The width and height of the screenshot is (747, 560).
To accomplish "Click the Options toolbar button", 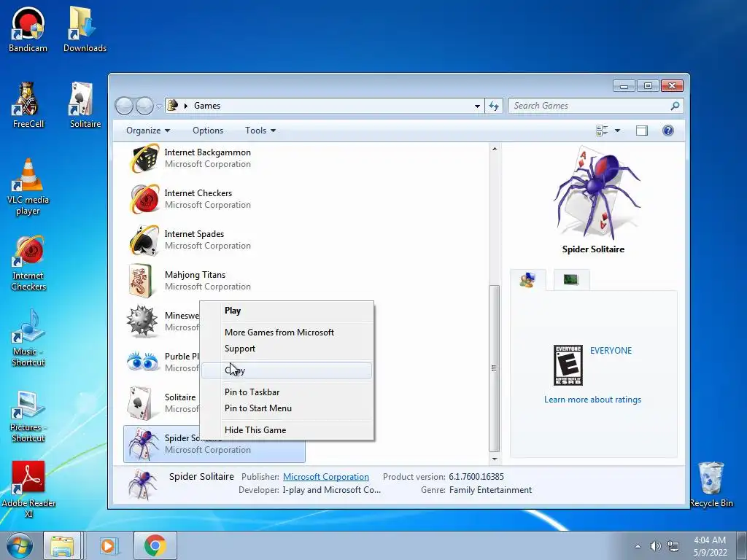I will click(x=208, y=131).
